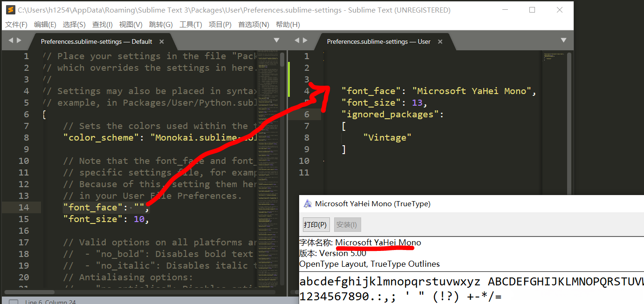
Task: Select the Preferences.sublime-settings — Default tab
Action: coord(96,41)
